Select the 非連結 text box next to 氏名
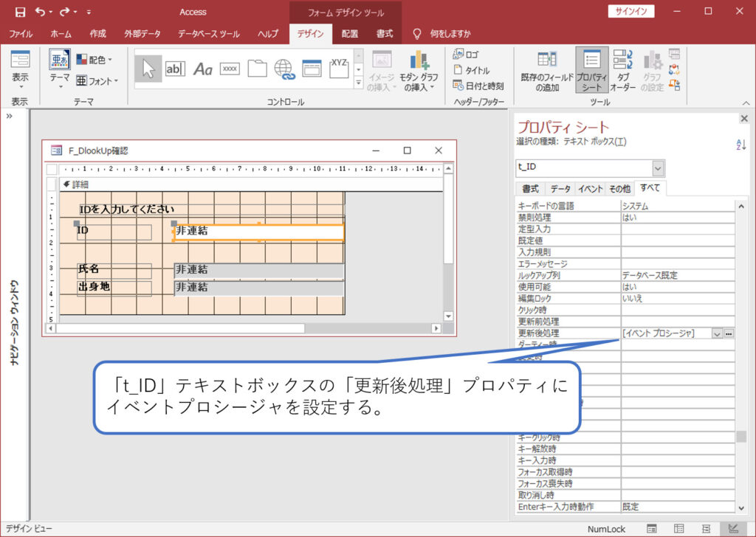Screen dimensions: 756x537 click(259, 270)
